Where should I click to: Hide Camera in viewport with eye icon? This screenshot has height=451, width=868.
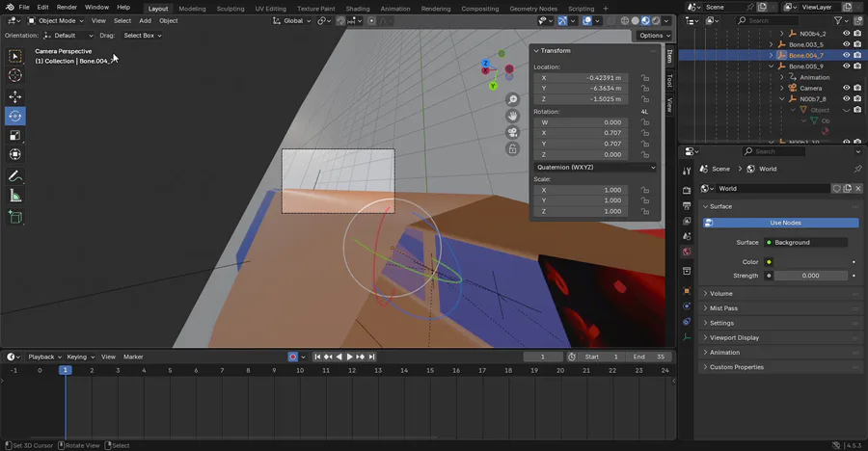tap(846, 88)
